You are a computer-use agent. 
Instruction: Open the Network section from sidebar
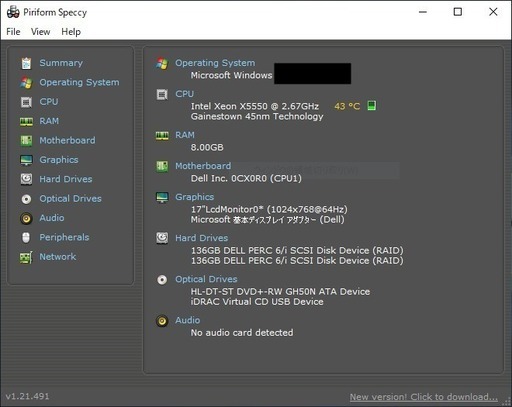tap(58, 257)
